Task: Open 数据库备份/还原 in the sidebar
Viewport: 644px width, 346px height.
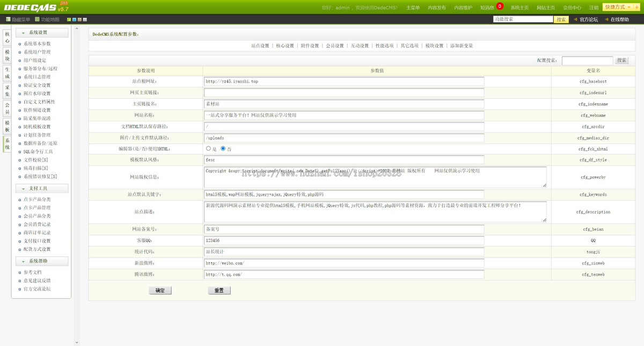Action: (40, 143)
